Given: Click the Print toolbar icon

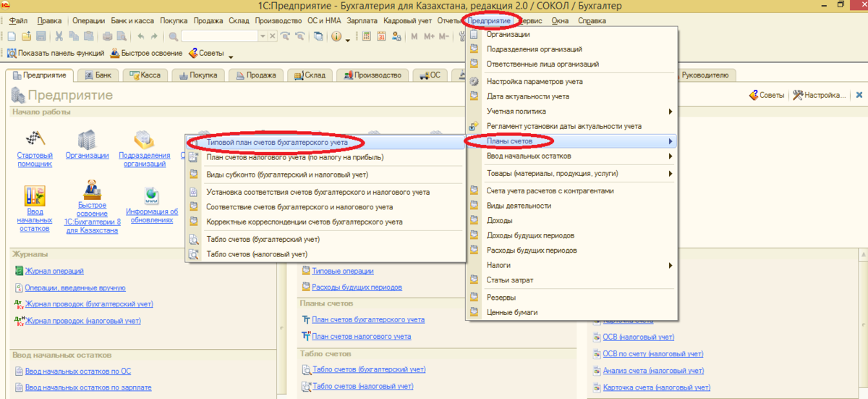Looking at the screenshot, I should tap(107, 36).
